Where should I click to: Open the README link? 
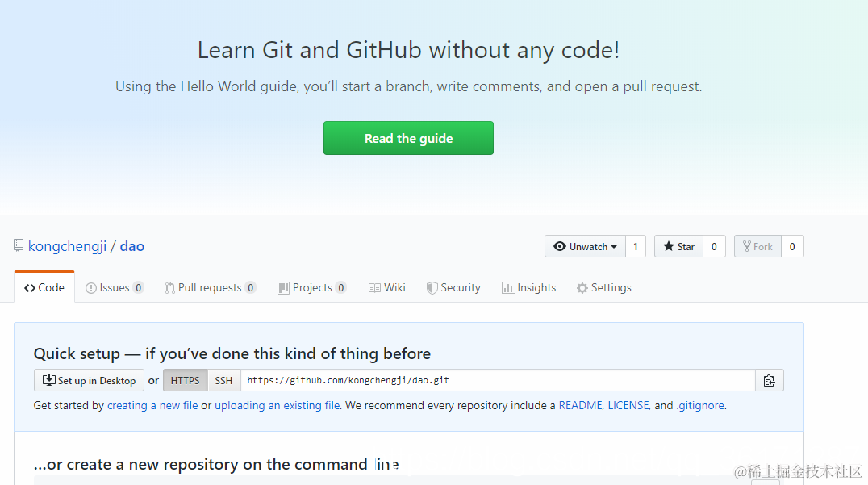click(580, 405)
